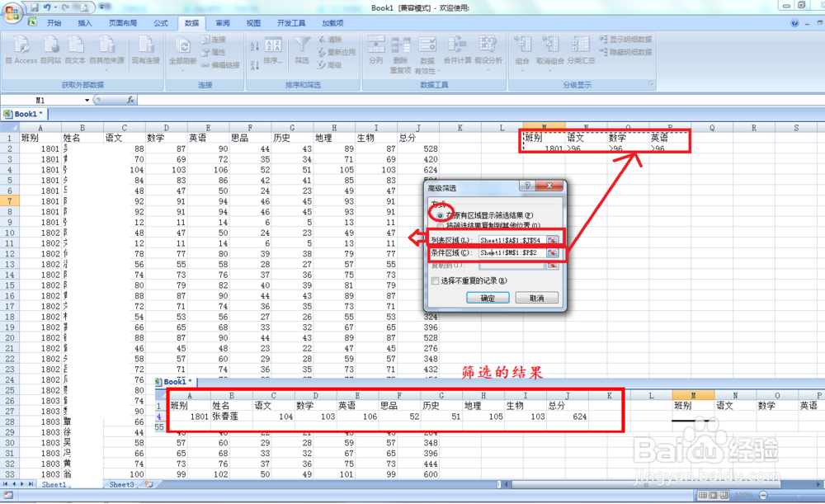Select cell J1 header 总分
The image size is (825, 504).
tap(418, 138)
